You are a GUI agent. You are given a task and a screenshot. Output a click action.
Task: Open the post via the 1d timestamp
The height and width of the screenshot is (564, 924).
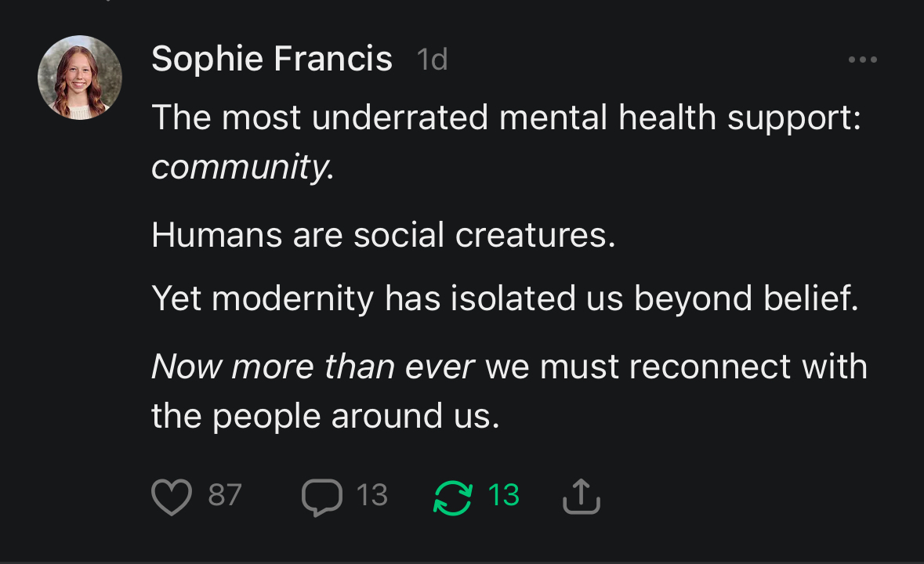pos(433,60)
